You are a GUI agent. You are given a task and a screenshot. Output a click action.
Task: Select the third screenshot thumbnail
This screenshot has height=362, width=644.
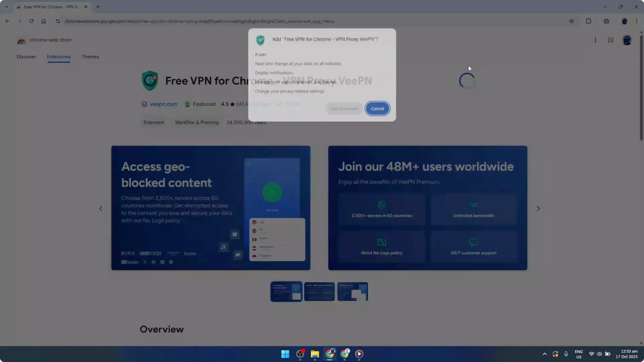point(352,292)
